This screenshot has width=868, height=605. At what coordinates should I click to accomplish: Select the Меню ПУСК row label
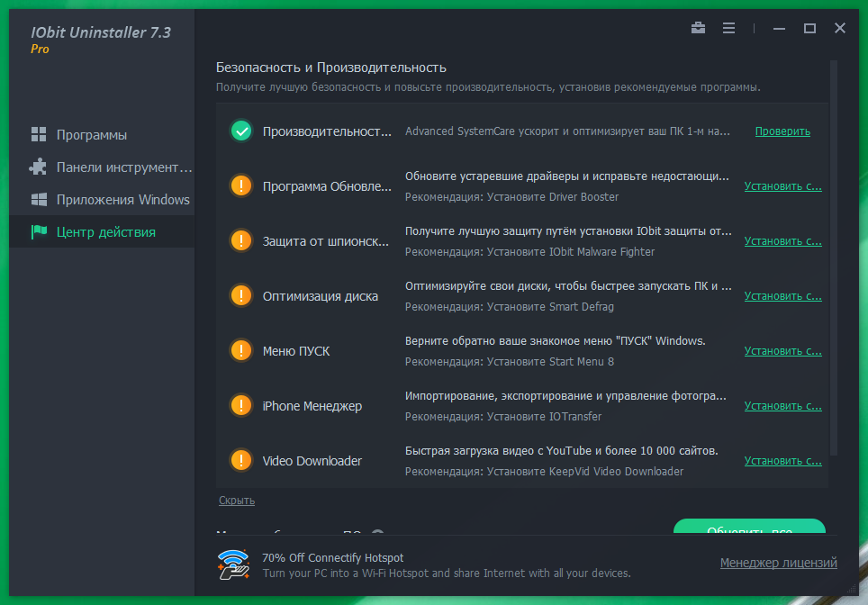[x=296, y=351]
